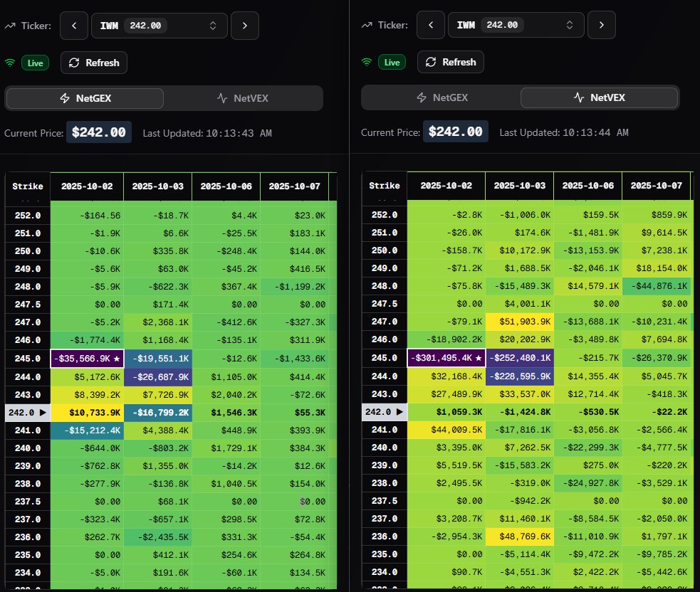
Task: Click next ticker arrow in left panel
Action: pos(245,26)
